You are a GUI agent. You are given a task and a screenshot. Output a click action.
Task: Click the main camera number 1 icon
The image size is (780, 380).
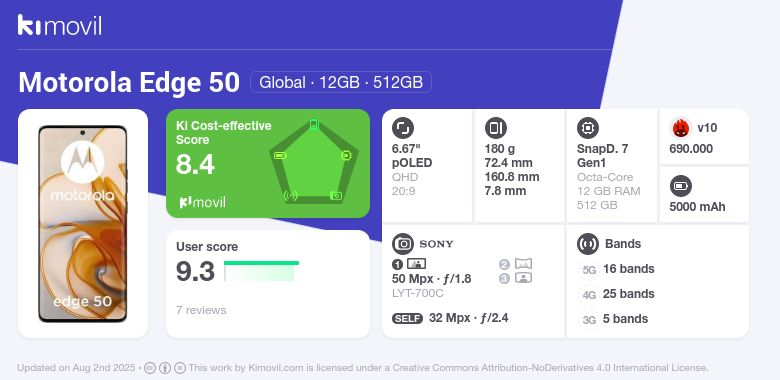pos(409,264)
